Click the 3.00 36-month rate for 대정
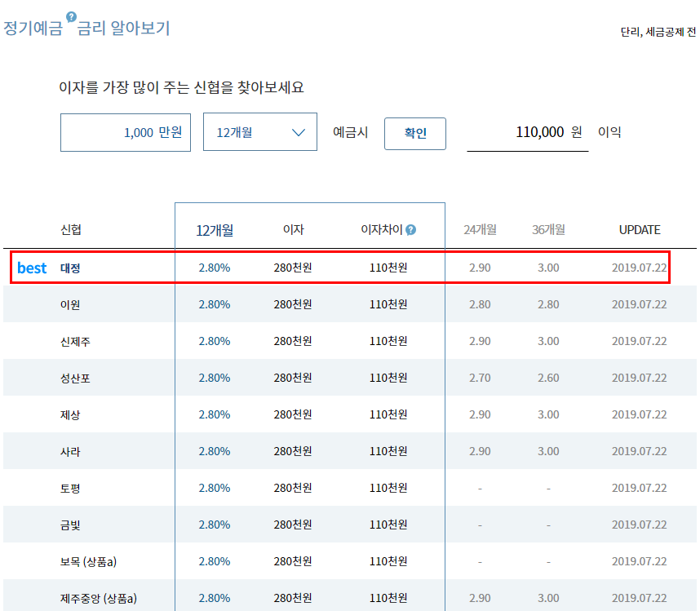 [x=548, y=268]
